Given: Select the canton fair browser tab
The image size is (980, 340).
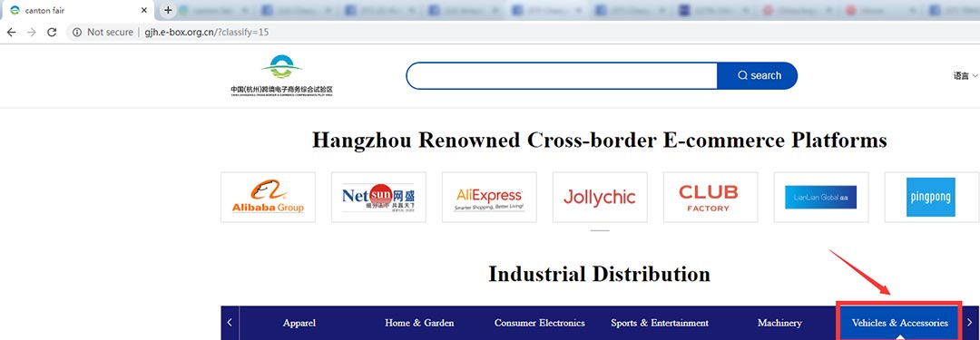Looking at the screenshot, I should coord(77,11).
